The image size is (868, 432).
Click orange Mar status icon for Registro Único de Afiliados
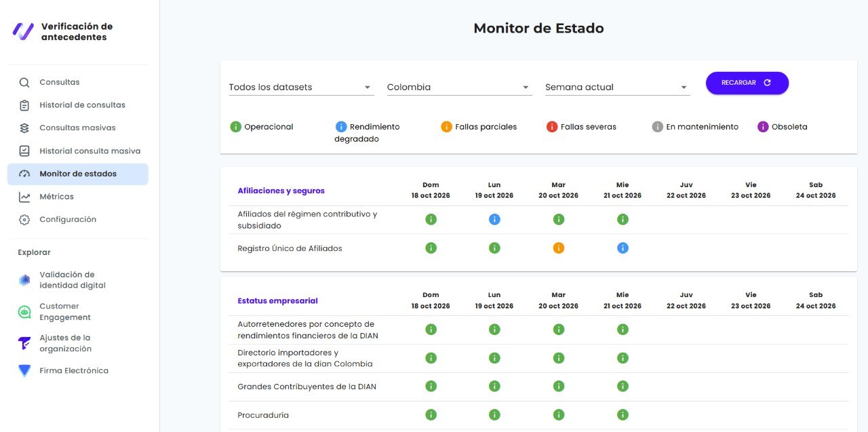(x=559, y=248)
